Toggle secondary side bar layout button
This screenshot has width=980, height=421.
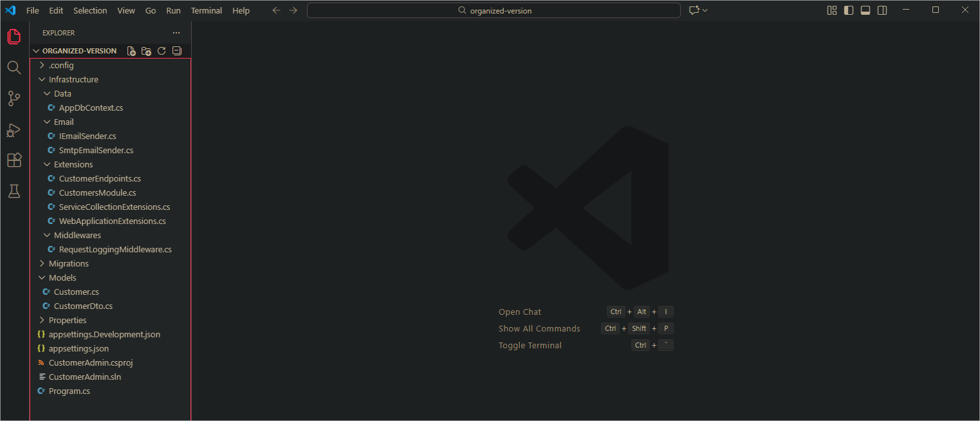coord(882,10)
